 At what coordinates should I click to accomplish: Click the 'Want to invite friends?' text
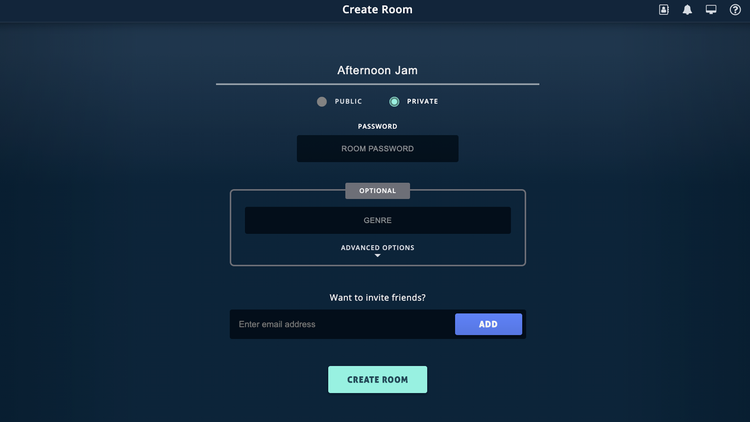point(377,298)
